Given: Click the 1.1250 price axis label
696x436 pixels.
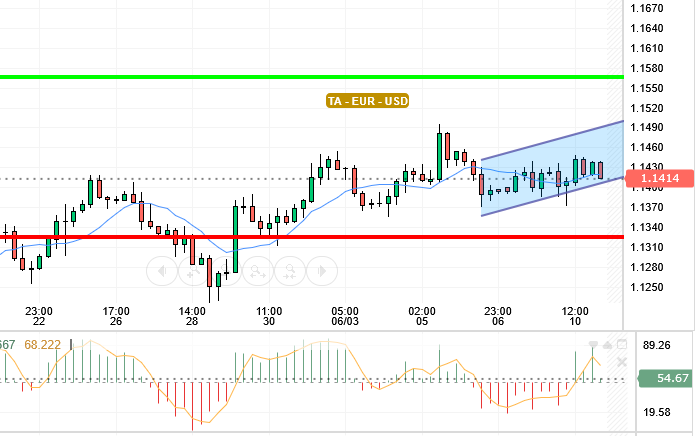Looking at the screenshot, I should [x=647, y=287].
